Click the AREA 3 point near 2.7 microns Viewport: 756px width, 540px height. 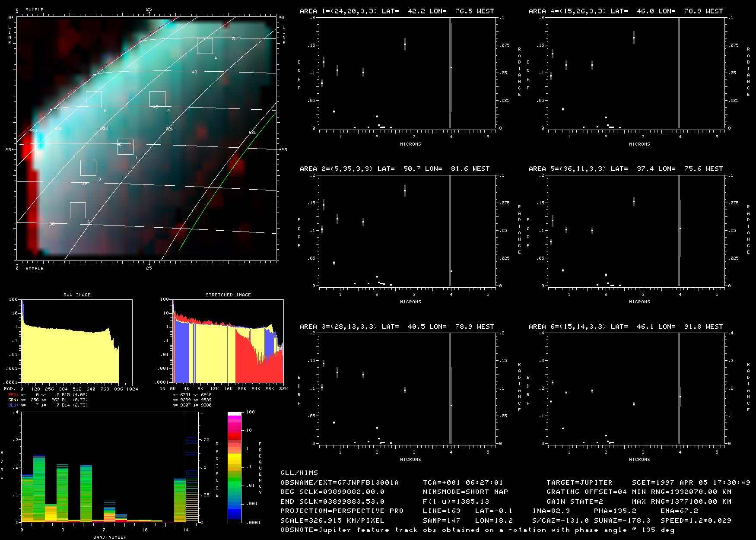point(405,390)
